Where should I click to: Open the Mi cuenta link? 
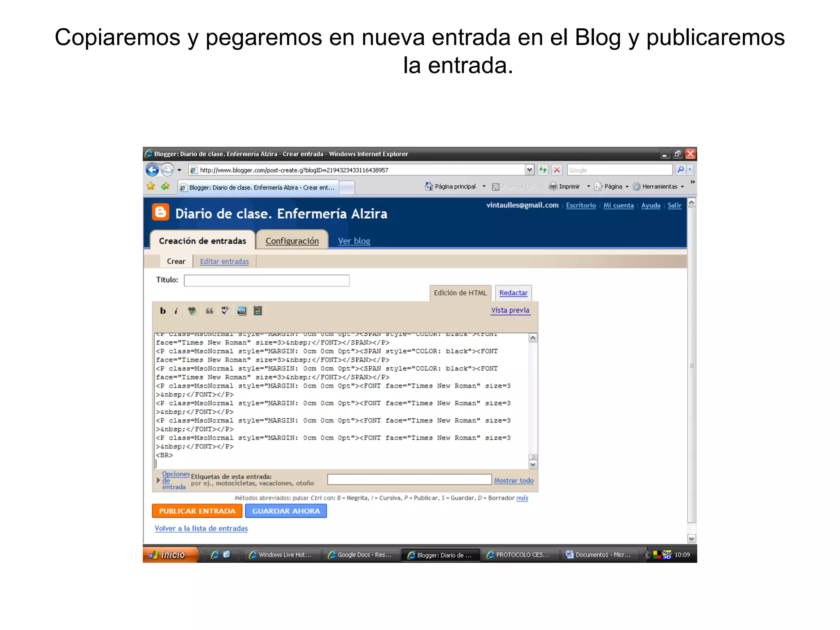tap(619, 205)
